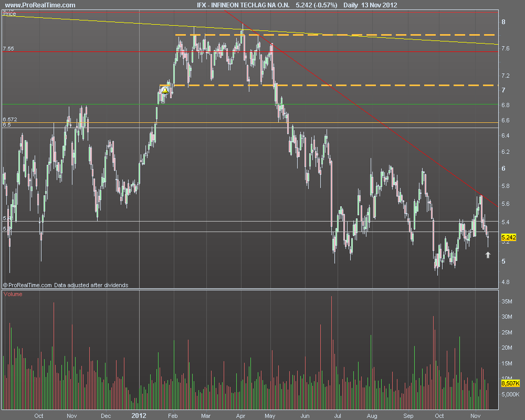Select the white up arrow marker near the latest candle
Viewport: 525px width, 420px height.
(x=488, y=255)
